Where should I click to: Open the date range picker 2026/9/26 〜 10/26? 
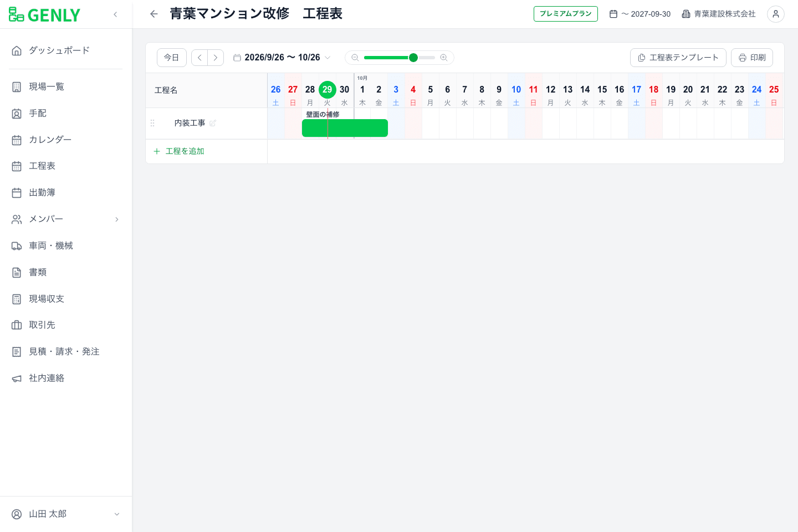282,58
